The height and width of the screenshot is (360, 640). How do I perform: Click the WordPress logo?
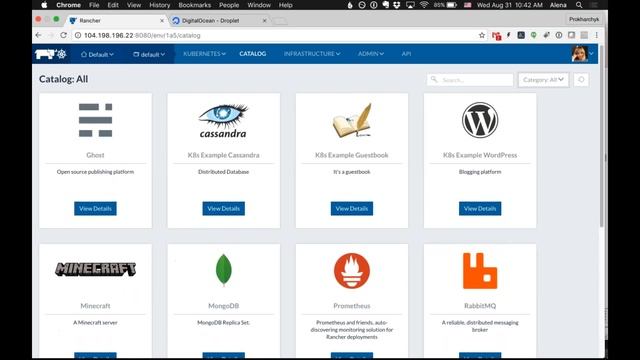(480, 120)
